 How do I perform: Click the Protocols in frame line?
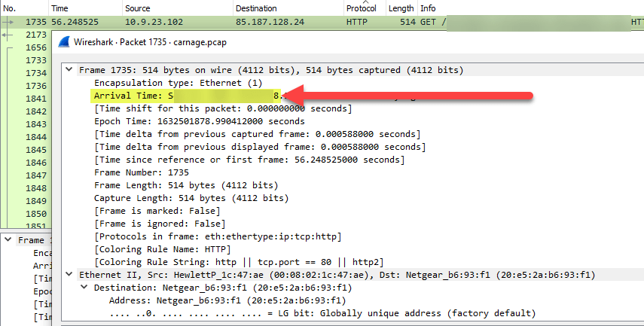[x=217, y=236]
